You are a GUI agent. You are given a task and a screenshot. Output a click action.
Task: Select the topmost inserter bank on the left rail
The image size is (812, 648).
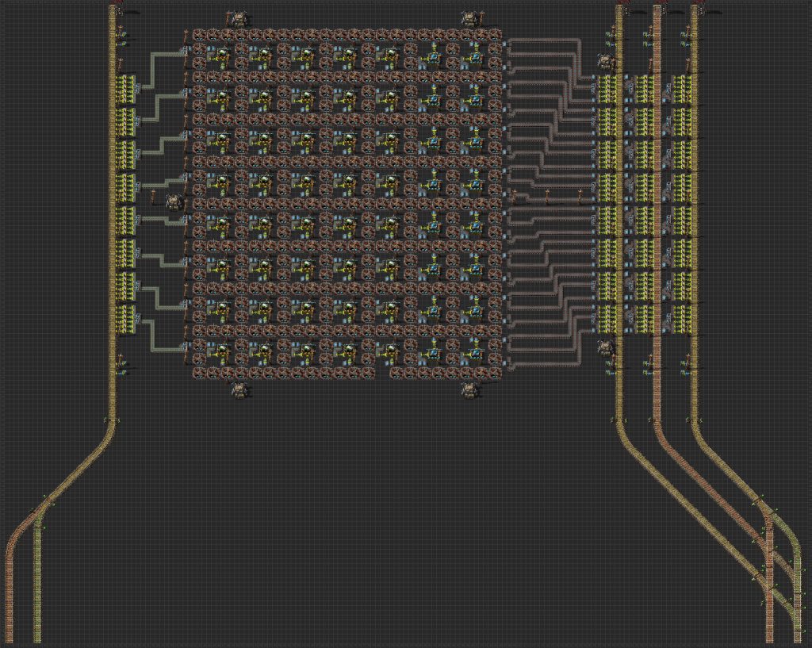(126, 89)
